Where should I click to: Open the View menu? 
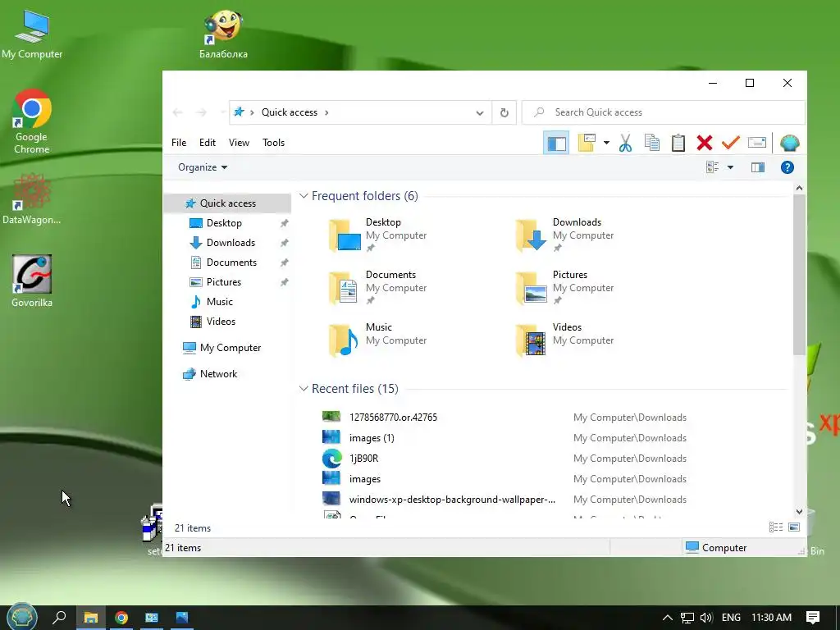click(x=239, y=143)
